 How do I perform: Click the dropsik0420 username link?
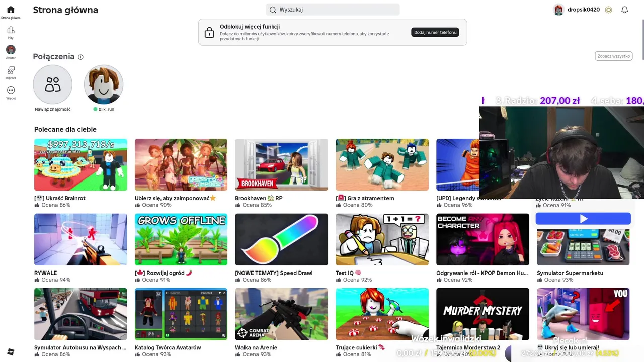584,10
